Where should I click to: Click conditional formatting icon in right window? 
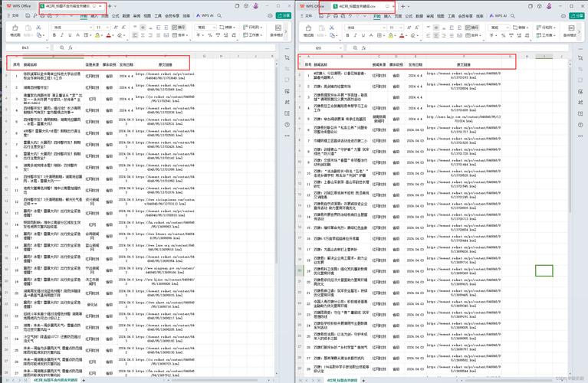(571, 30)
